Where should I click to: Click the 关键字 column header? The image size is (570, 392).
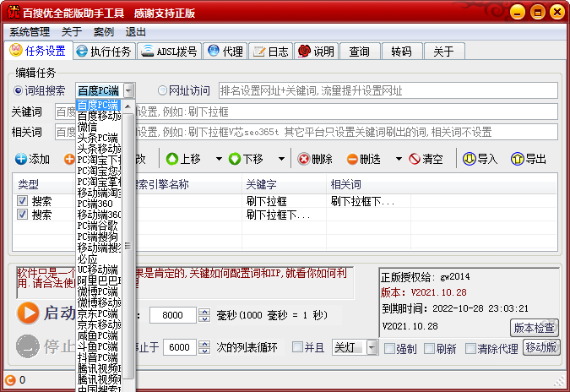(x=285, y=184)
